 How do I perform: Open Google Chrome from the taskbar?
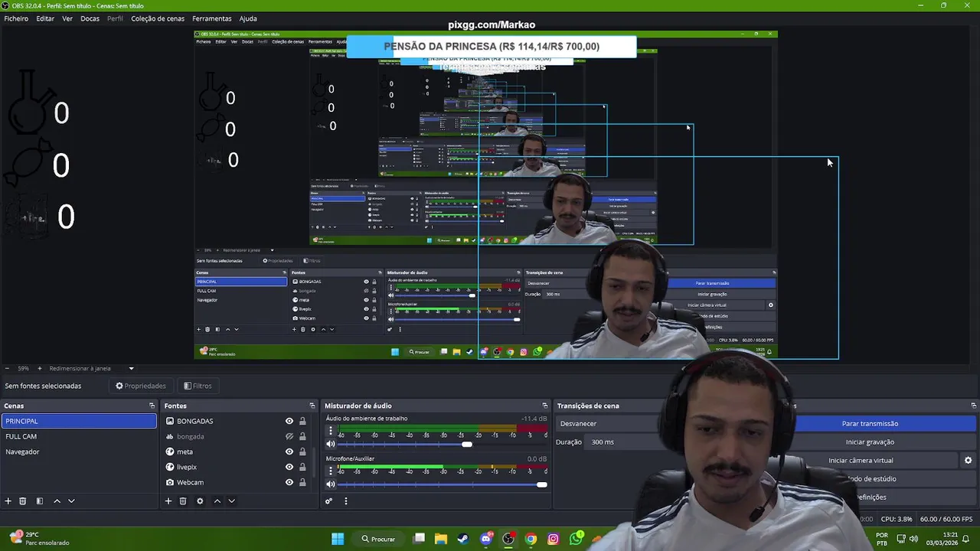pos(531,539)
